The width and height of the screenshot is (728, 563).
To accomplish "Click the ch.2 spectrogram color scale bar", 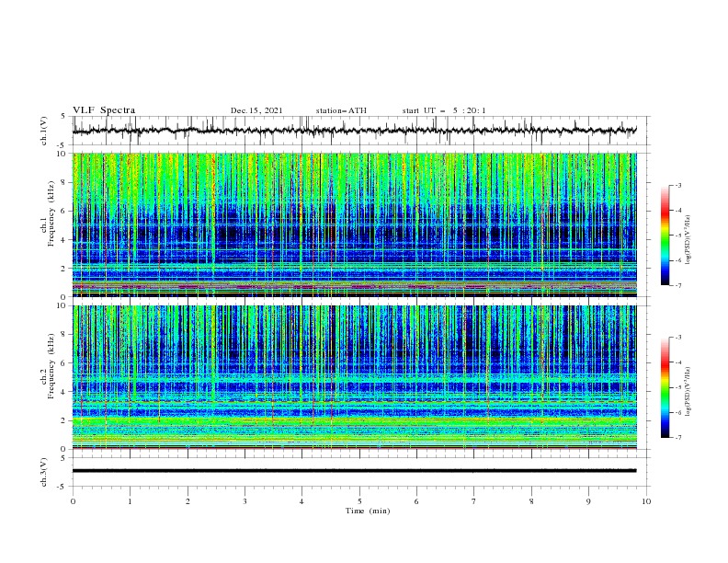I will 665,387.
